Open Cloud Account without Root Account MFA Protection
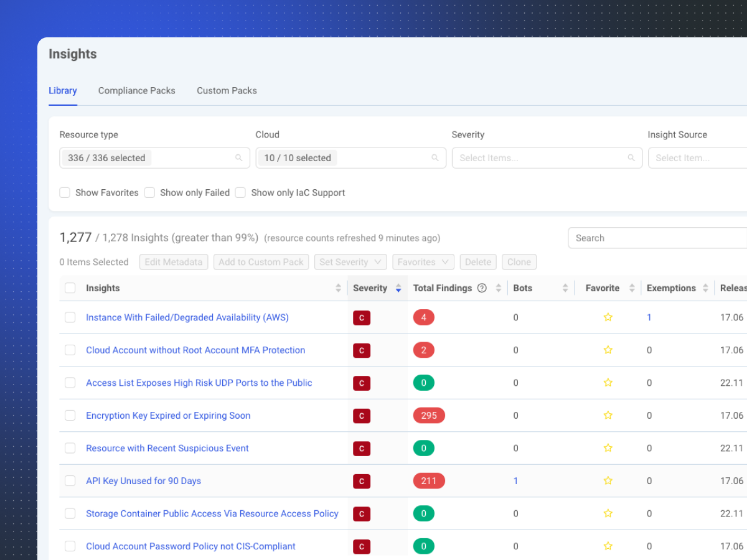Image resolution: width=747 pixels, height=560 pixels. (x=195, y=350)
